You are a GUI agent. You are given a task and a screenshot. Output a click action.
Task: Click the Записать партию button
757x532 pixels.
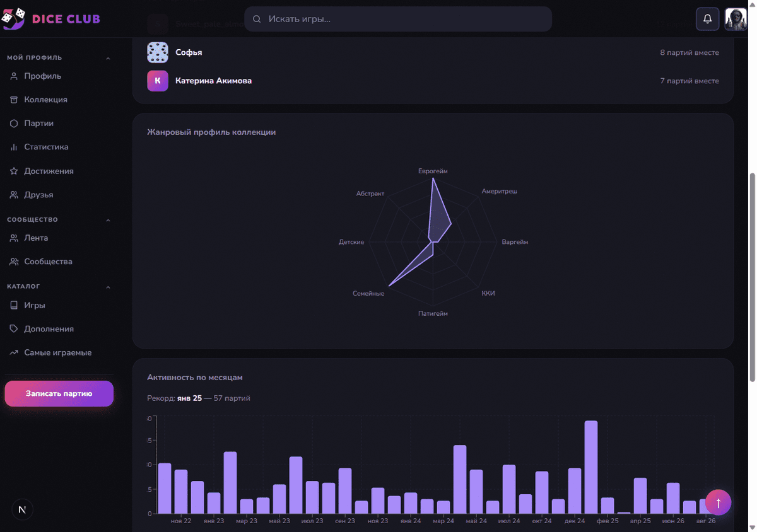[x=59, y=393]
